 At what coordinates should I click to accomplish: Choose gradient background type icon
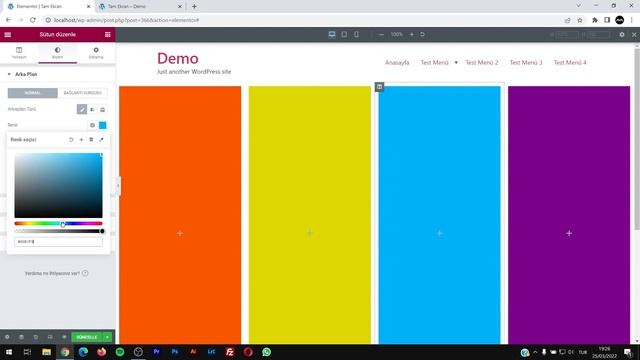(92, 109)
